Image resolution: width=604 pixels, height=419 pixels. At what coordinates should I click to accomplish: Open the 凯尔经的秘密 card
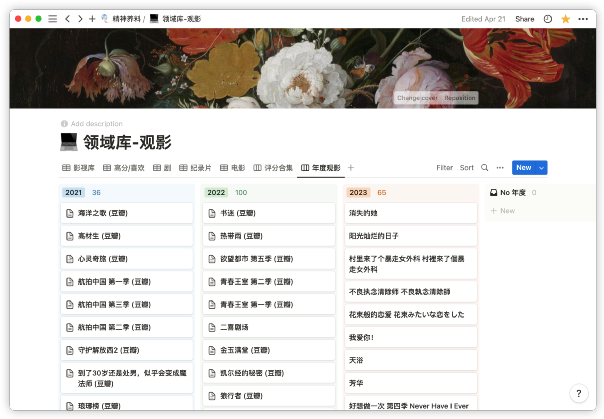click(269, 373)
